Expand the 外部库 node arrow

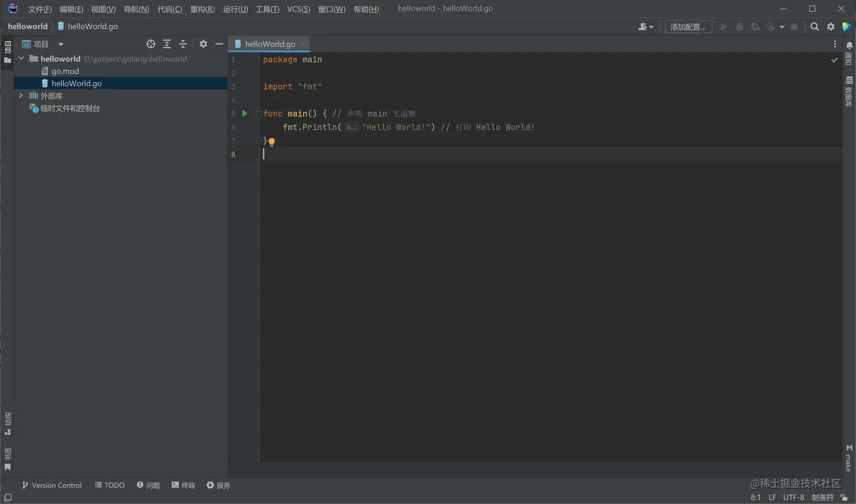[22, 96]
